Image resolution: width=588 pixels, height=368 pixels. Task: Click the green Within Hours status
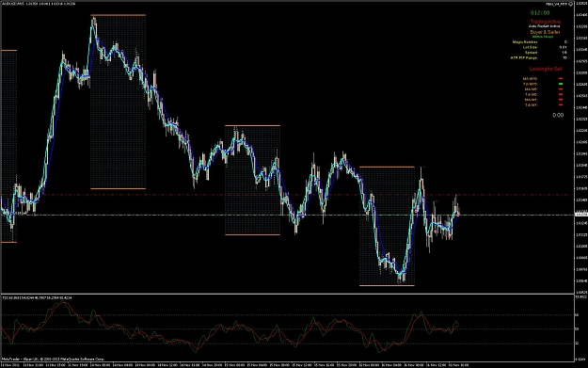(x=543, y=37)
